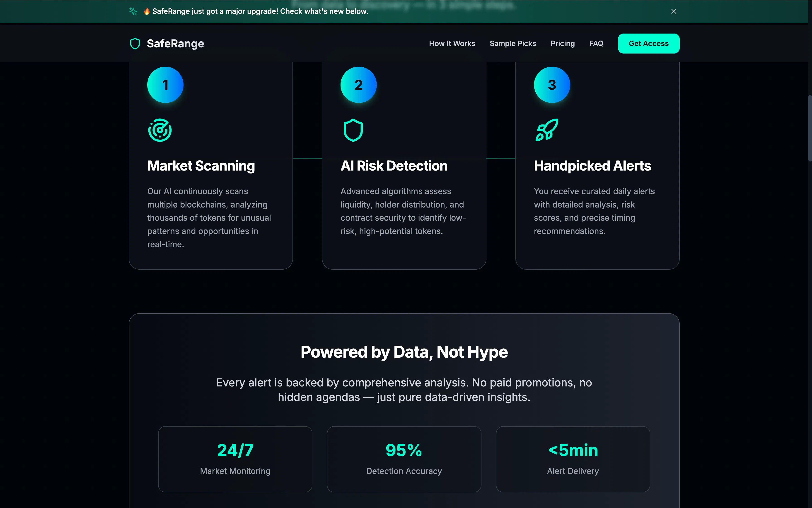Click the 'Every alert is backed' paragraph
Image resolution: width=812 pixels, height=508 pixels.
coord(404,390)
